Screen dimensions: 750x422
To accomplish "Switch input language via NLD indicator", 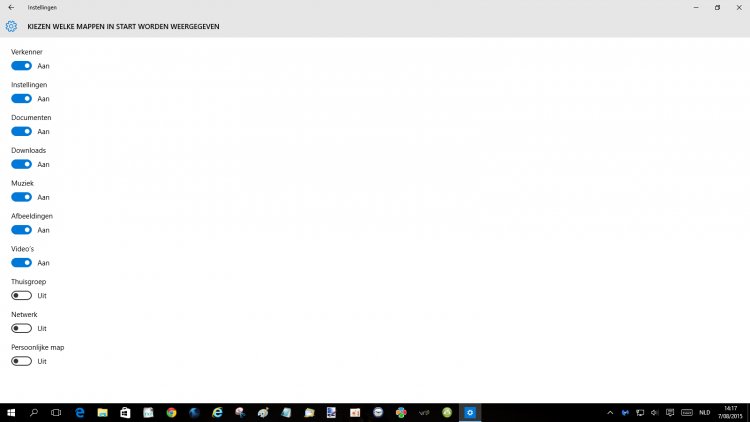I will coord(705,412).
